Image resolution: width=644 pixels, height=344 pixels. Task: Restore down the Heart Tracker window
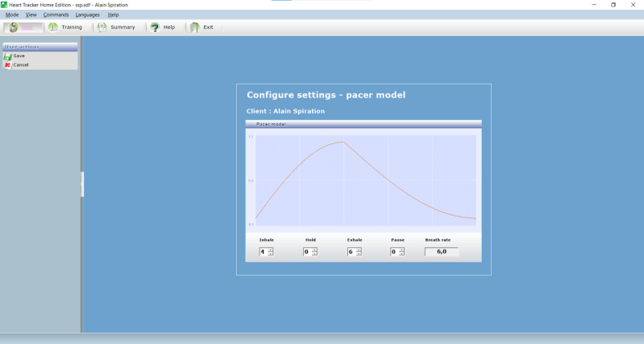click(613, 5)
